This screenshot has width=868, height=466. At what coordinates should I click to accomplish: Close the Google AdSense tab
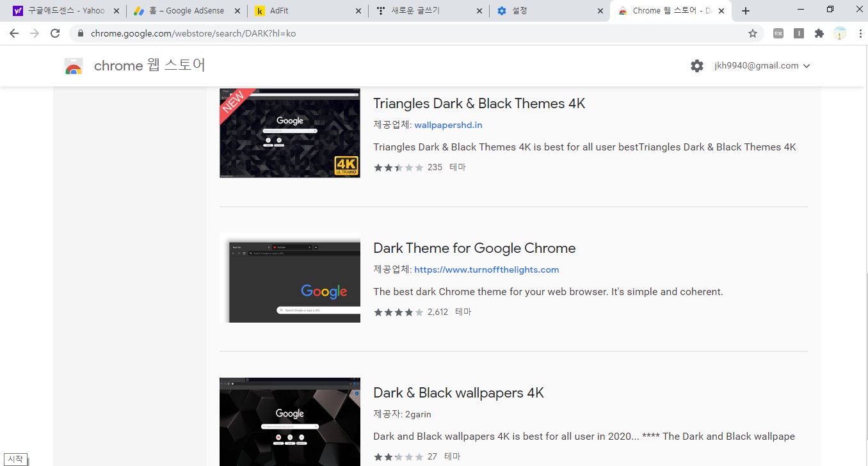click(237, 11)
